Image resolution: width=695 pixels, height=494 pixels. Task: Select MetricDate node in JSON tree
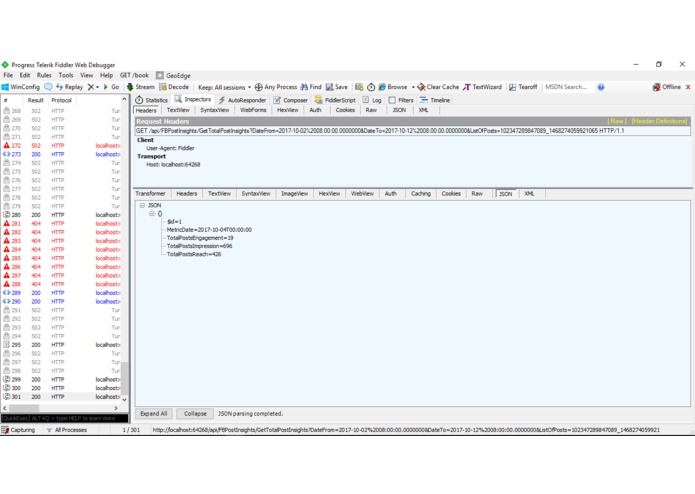(x=209, y=230)
